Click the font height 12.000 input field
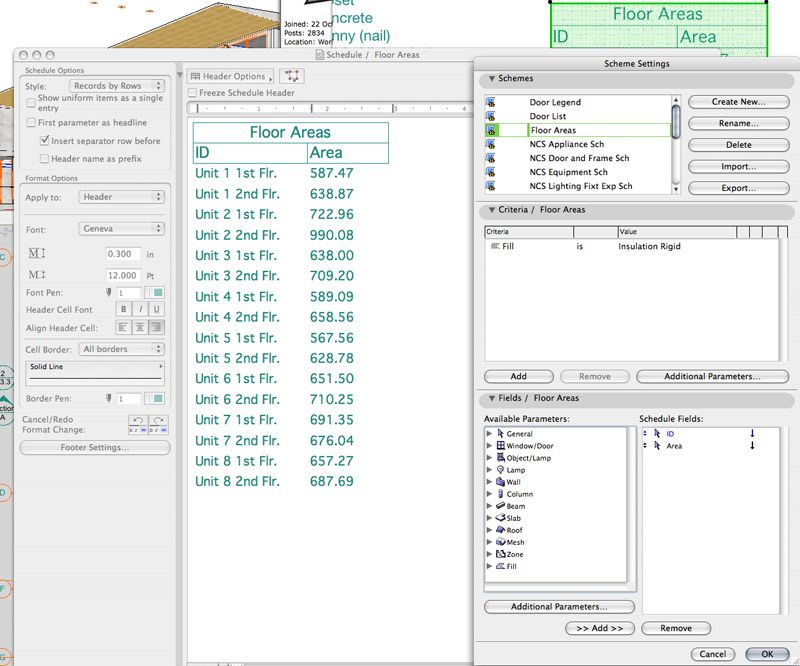The width and height of the screenshot is (800, 666). click(124, 275)
